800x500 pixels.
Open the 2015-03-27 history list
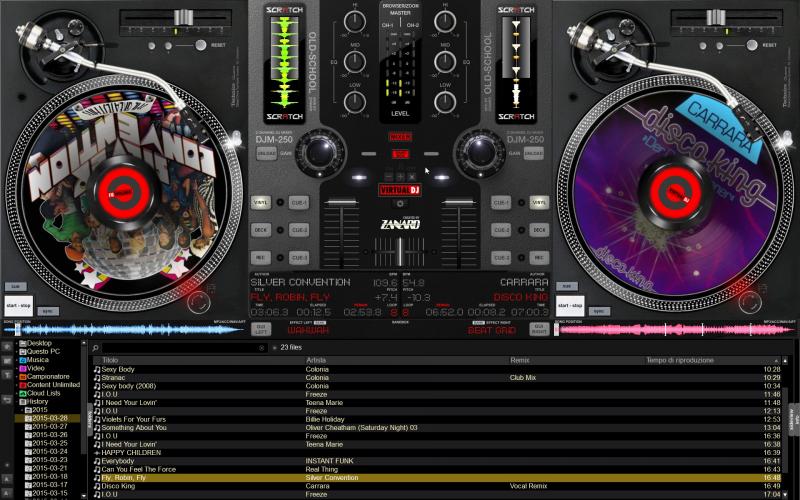coord(49,427)
